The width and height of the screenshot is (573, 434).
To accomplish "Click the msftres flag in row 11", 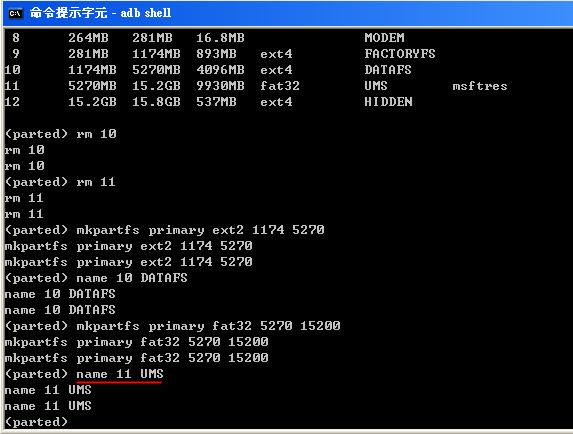I will [x=480, y=86].
